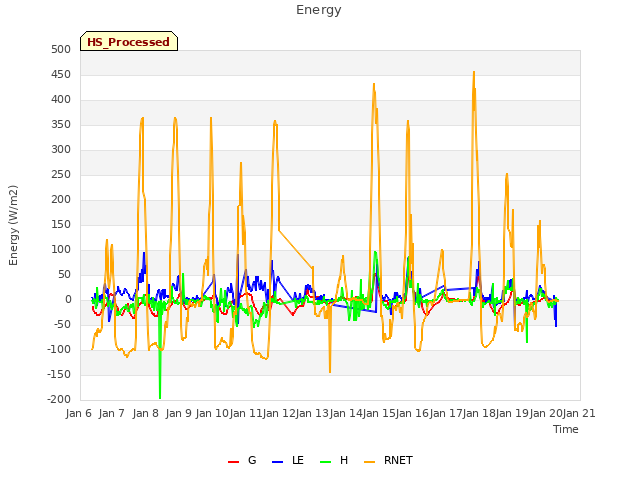The image size is (640, 480).
Task: Click the Jan 13 x-axis tick label
Action: pyautogui.click(x=313, y=413)
